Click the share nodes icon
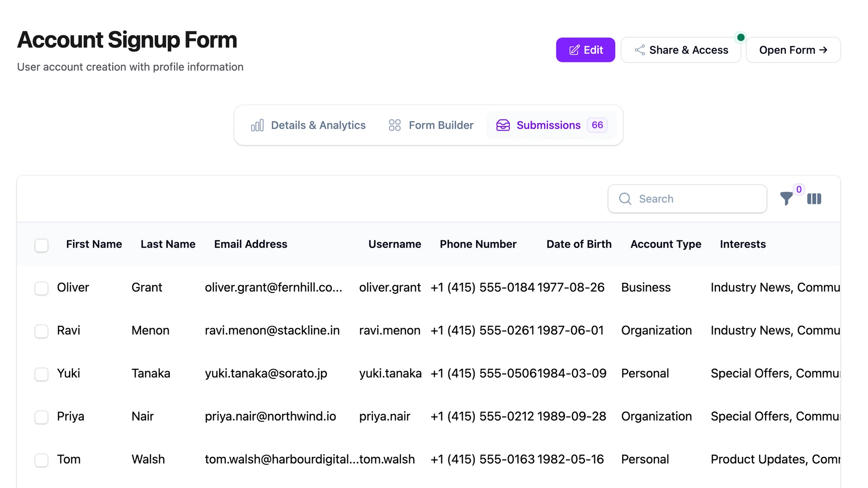This screenshot has width=868, height=488. point(640,50)
